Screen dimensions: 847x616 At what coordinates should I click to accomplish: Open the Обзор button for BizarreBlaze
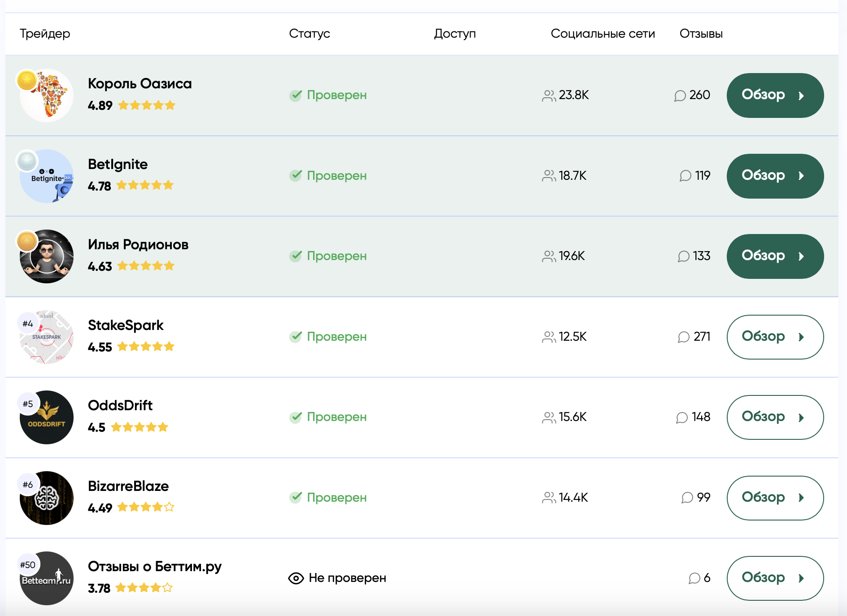pos(775,498)
